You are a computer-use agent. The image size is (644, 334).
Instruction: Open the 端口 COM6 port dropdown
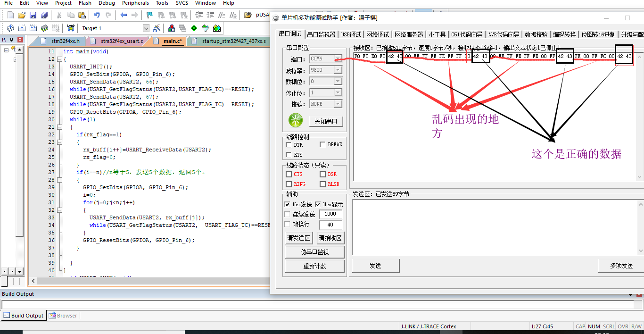[338, 59]
